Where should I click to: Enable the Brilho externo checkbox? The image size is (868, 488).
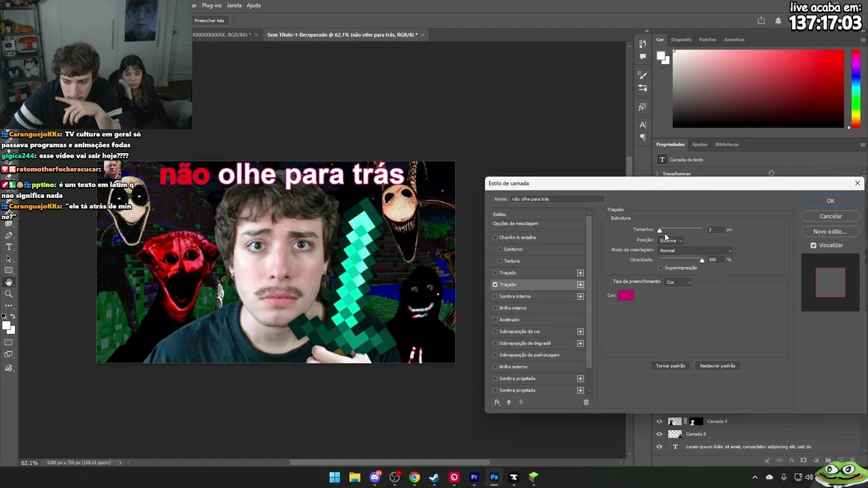pyautogui.click(x=495, y=367)
